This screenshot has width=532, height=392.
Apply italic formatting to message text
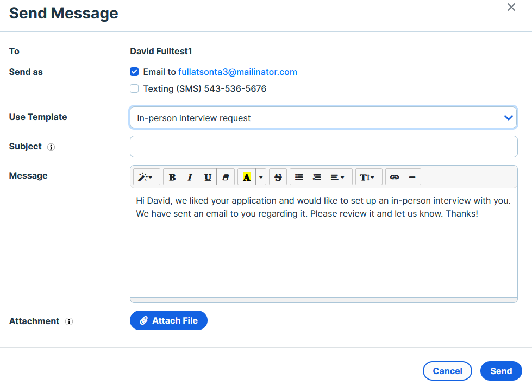(190, 177)
